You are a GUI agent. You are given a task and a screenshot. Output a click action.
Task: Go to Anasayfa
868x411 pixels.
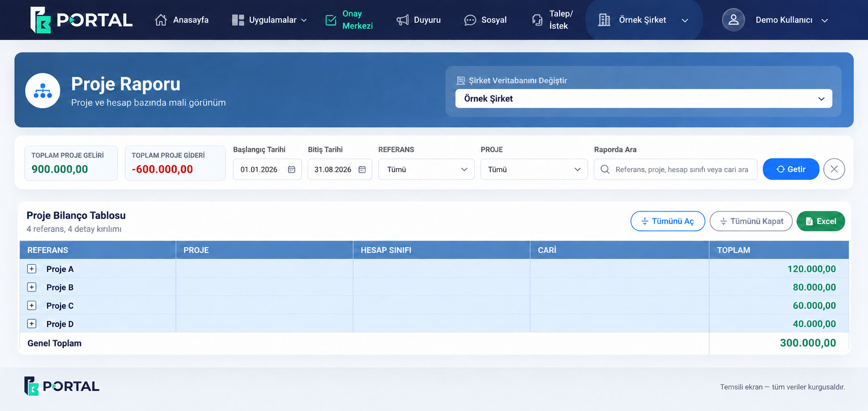click(182, 20)
